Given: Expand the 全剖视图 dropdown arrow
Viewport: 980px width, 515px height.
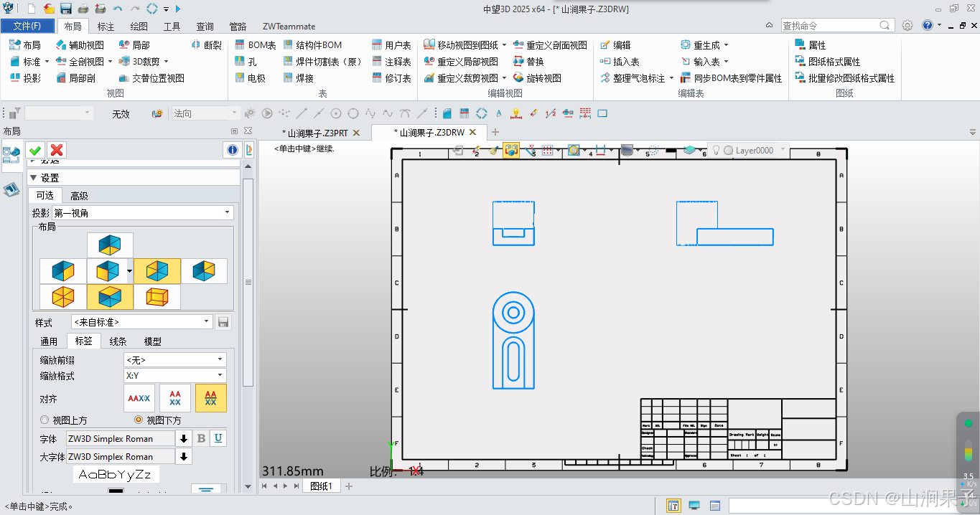Looking at the screenshot, I should (110, 62).
